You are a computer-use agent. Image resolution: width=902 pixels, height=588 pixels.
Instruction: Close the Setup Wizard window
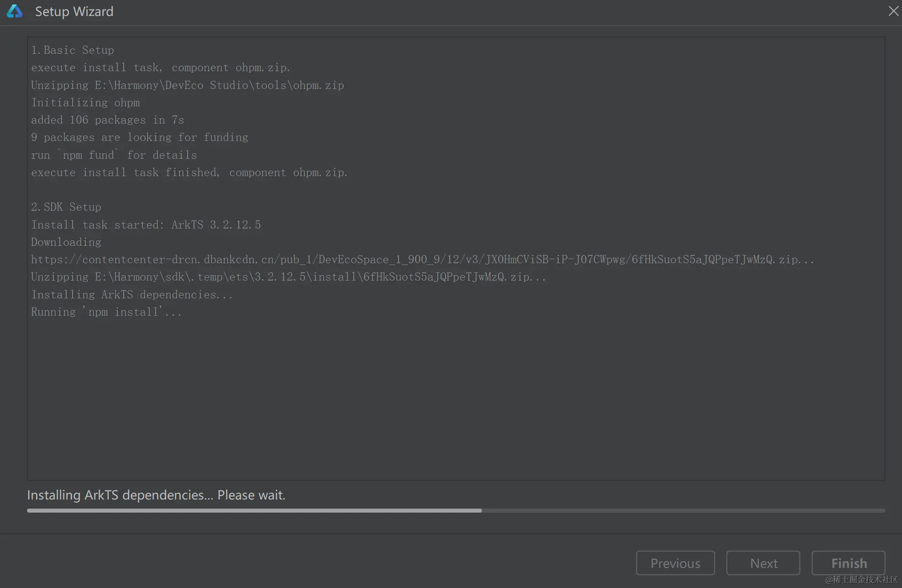tap(893, 11)
